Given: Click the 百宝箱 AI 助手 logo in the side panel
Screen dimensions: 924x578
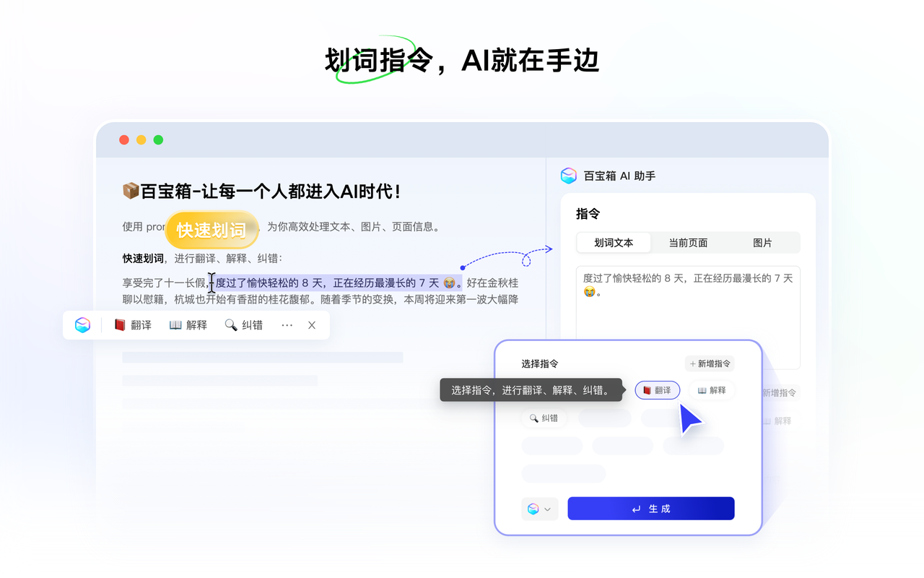Looking at the screenshot, I should [x=569, y=175].
